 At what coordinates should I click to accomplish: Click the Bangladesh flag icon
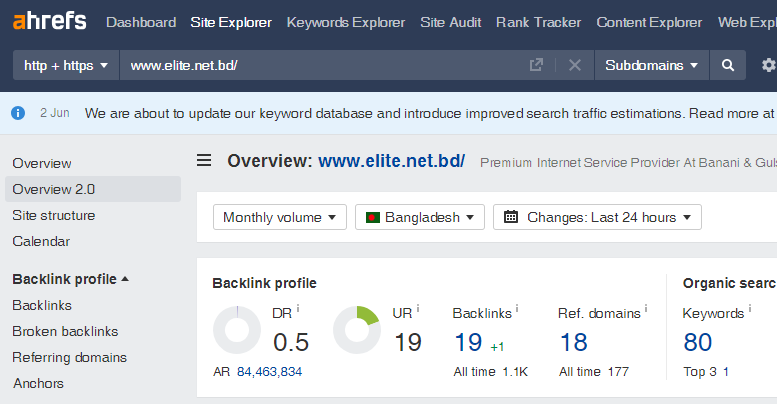click(373, 217)
